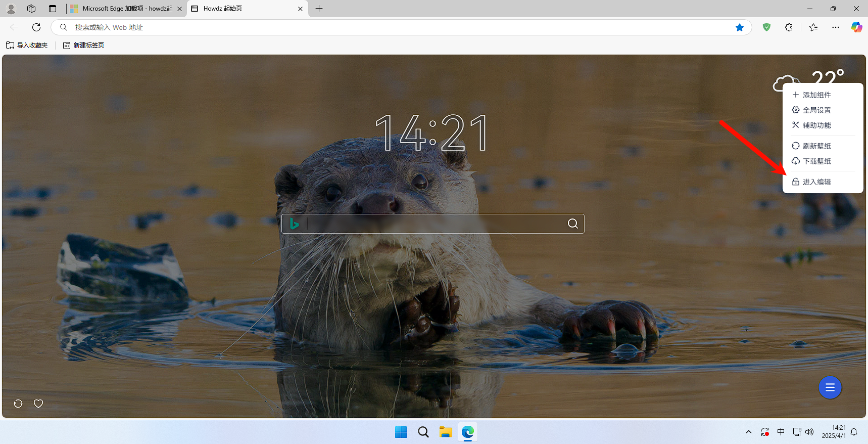Viewport: 868px width, 444px height.
Task: Close the Microsoft Edge 加载项 tab
Action: point(179,9)
